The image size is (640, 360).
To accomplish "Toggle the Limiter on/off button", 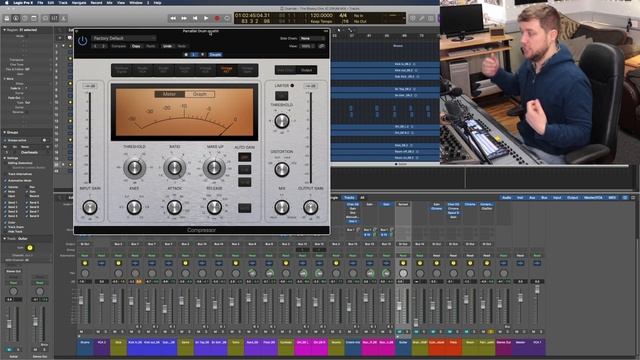I will click(282, 96).
